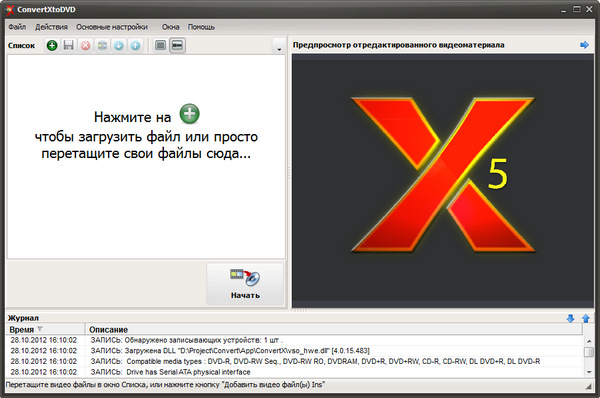Click the large green plus in drop area

pos(190,114)
